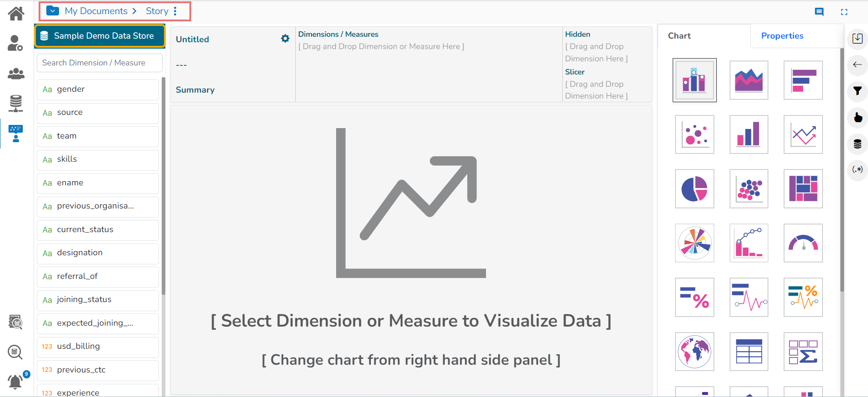This screenshot has height=397, width=868.
Task: Expand the My Documents folder dropdown
Action: click(53, 11)
